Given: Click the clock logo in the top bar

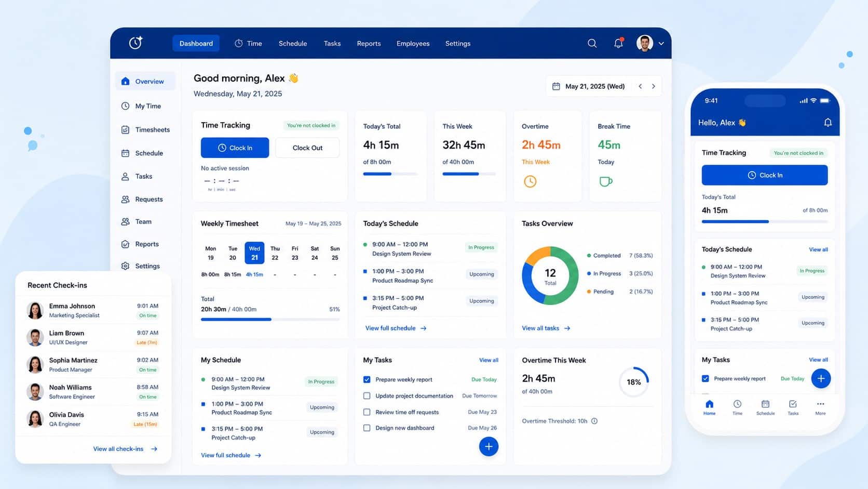Looking at the screenshot, I should click(x=135, y=43).
